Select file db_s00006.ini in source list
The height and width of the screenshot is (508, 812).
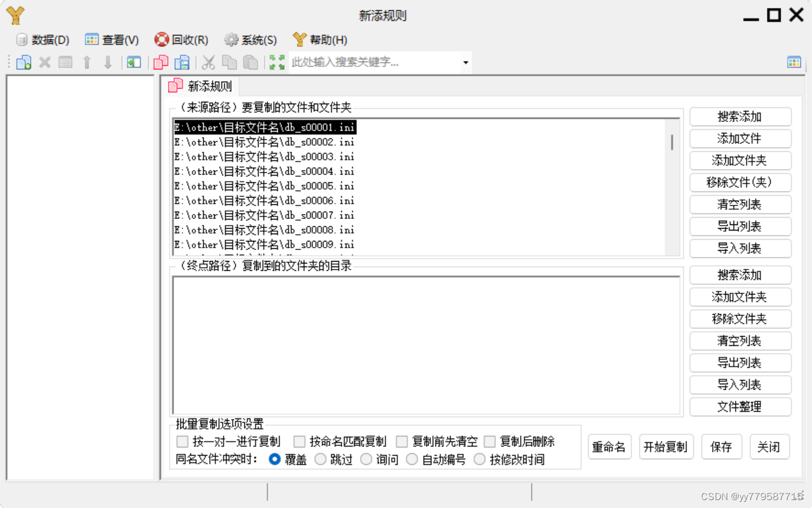[265, 201]
